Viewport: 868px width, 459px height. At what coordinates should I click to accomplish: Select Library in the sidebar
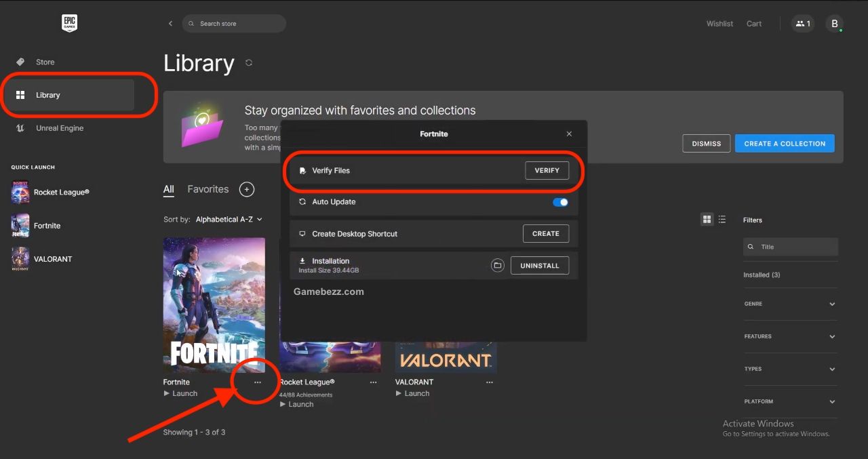(68, 95)
